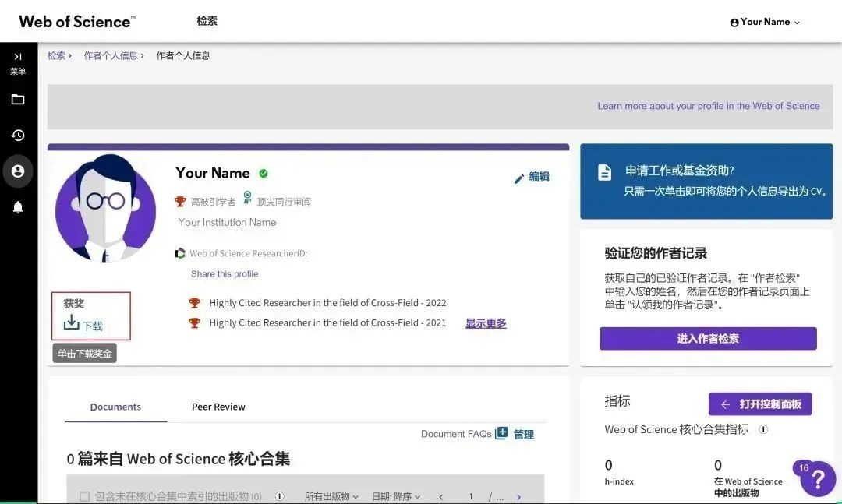Viewport: 842px width, 504px height.
Task: Switch to the Peer Review tab
Action: pos(218,407)
